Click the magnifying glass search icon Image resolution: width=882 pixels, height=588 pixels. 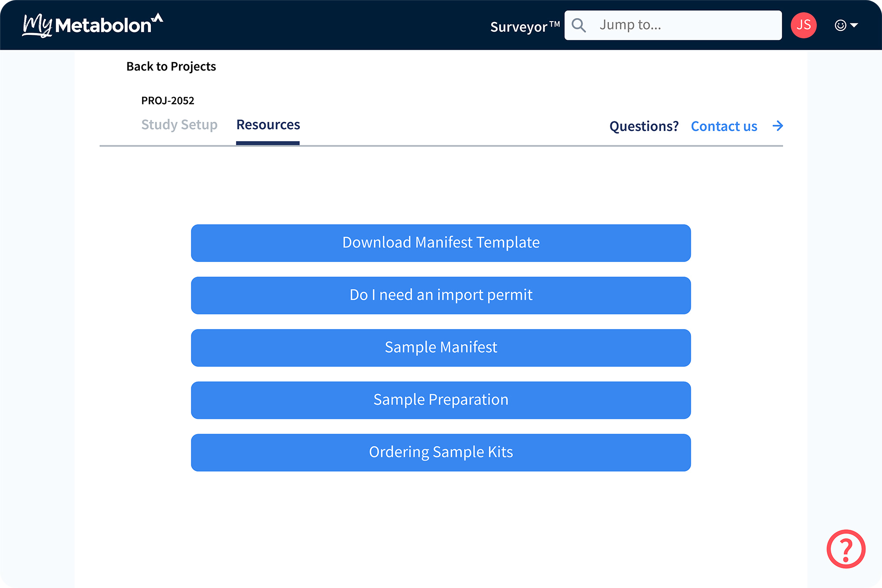(579, 25)
